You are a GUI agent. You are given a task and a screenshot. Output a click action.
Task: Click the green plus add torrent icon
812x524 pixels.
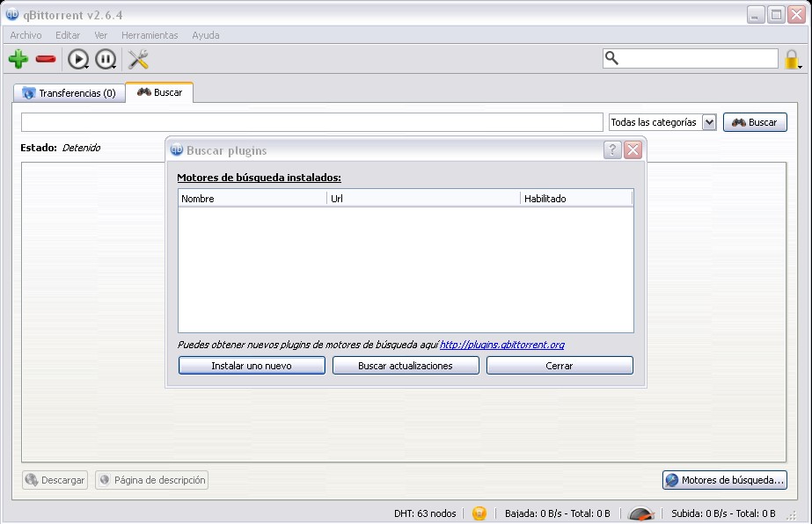point(18,59)
